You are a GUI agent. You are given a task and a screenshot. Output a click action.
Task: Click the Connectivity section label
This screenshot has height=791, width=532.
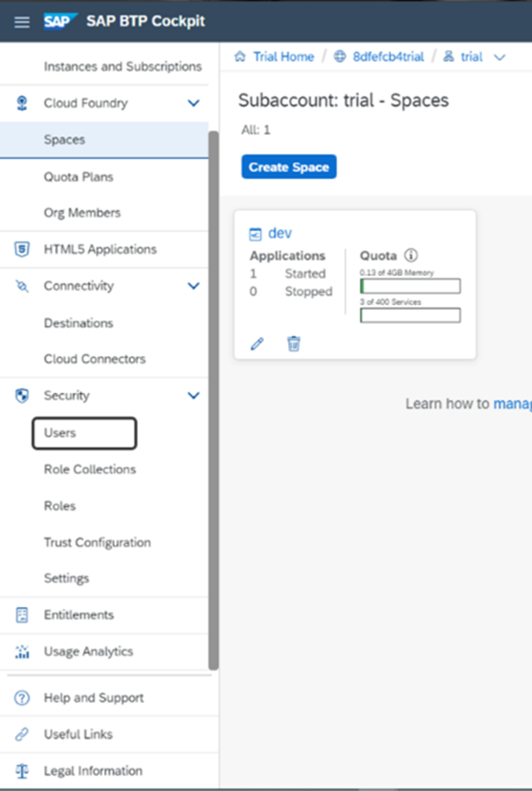(x=79, y=286)
